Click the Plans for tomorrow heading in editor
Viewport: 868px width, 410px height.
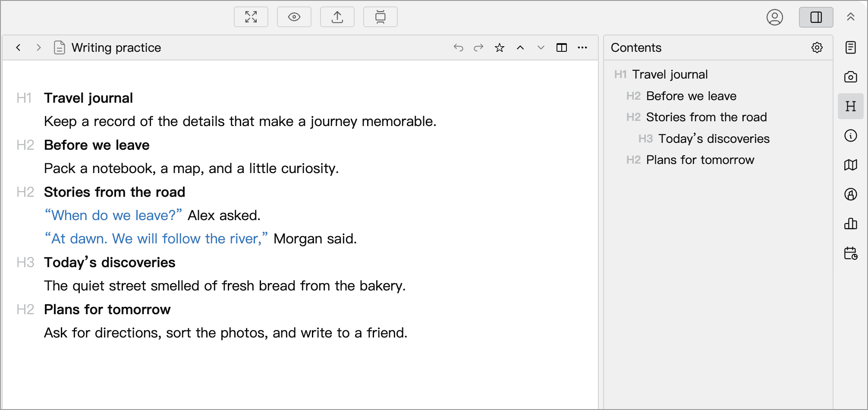click(107, 309)
